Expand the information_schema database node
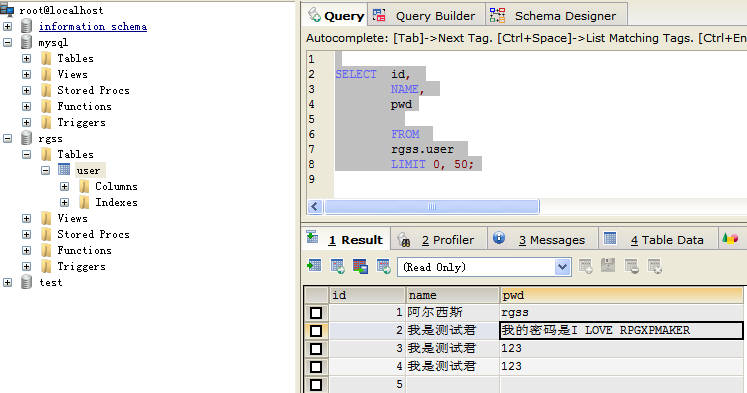The height and width of the screenshot is (393, 747). point(8,26)
